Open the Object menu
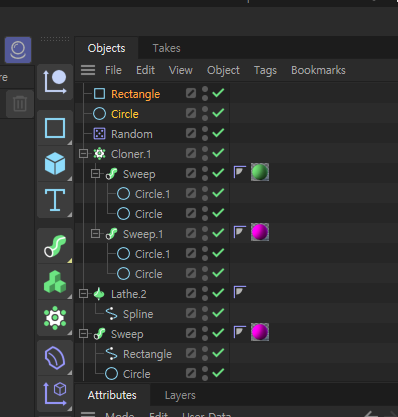 223,70
